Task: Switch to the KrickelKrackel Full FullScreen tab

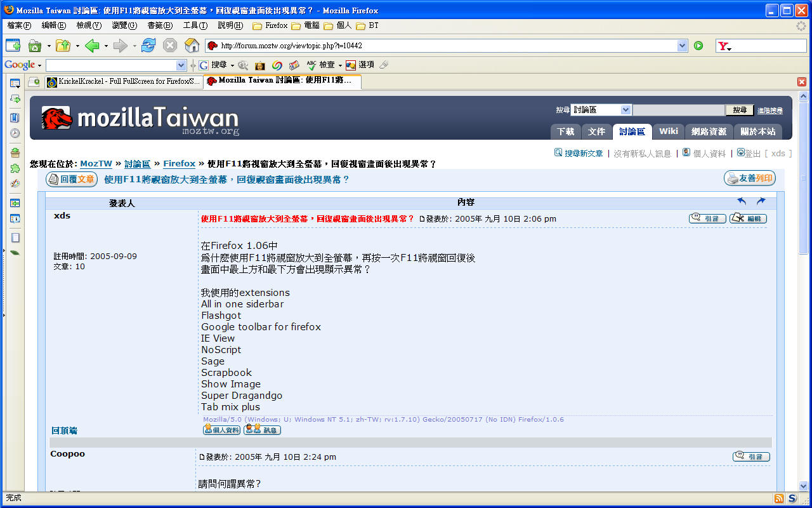Action: pyautogui.click(x=123, y=82)
